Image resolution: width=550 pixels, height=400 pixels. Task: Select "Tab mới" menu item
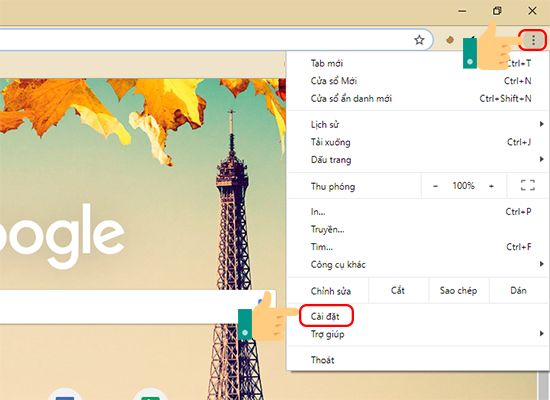pos(417,64)
